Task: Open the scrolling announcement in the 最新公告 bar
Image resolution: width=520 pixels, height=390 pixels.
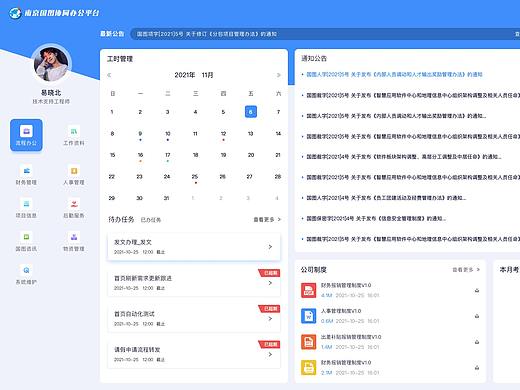Action: pyautogui.click(x=207, y=34)
